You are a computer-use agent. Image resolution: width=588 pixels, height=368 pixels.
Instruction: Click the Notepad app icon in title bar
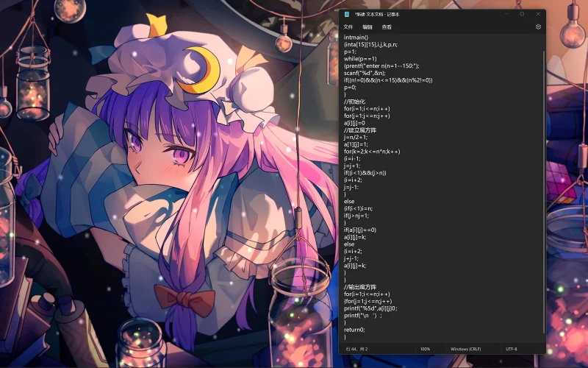(x=347, y=14)
